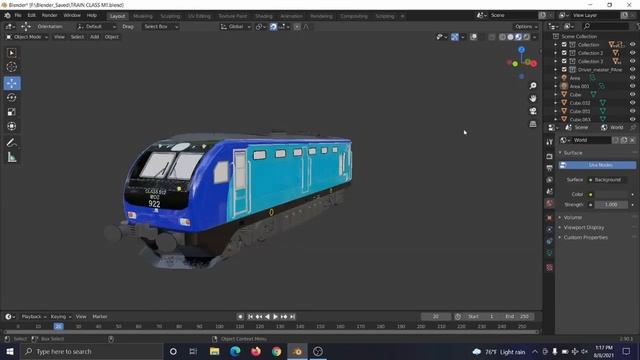Click the Windows Start button
Image resolution: width=640 pixels, height=360 pixels.
(10, 351)
